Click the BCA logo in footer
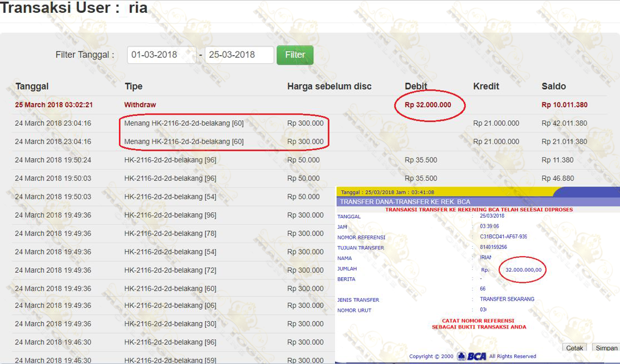Viewport: 620px width, 364px height. tap(471, 356)
